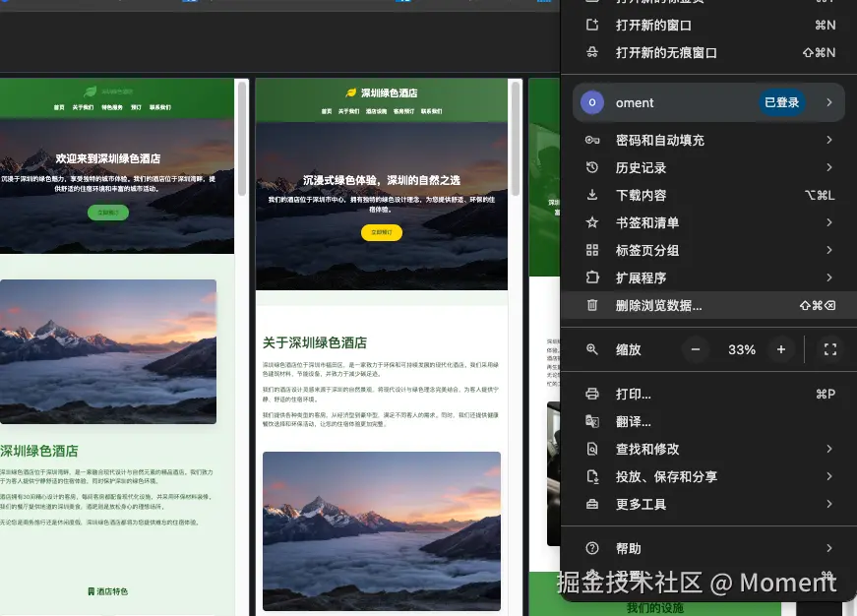The width and height of the screenshot is (857, 616).
Task: Click the leaf logo in second page preview
Action: 351,92
